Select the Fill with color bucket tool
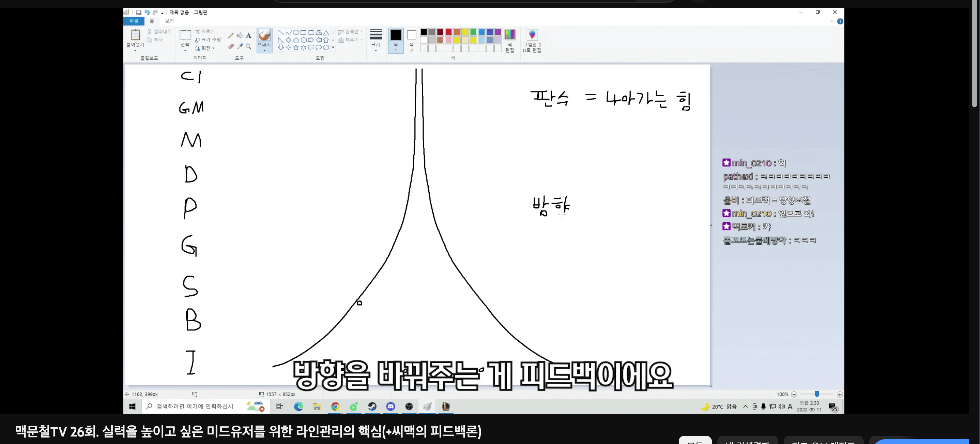 click(240, 35)
